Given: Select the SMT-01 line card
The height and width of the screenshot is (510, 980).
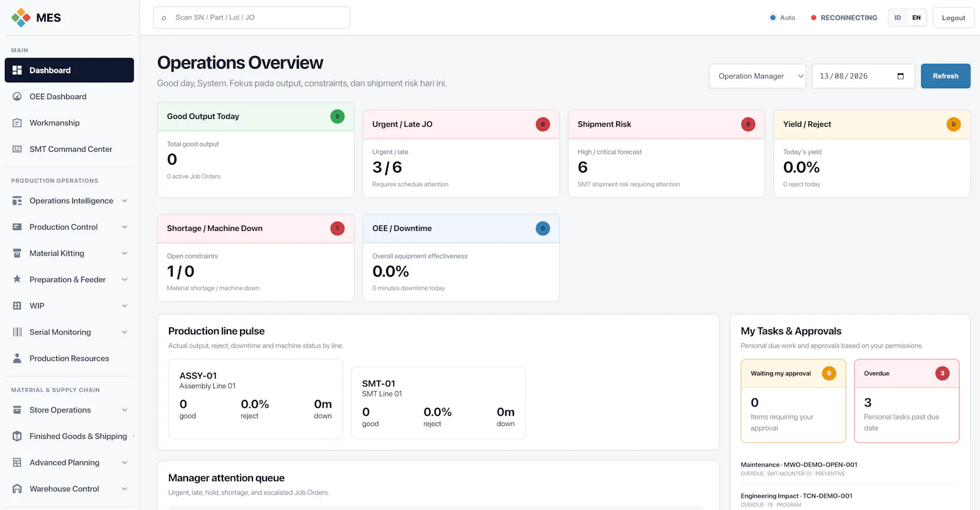Looking at the screenshot, I should pyautogui.click(x=438, y=403).
